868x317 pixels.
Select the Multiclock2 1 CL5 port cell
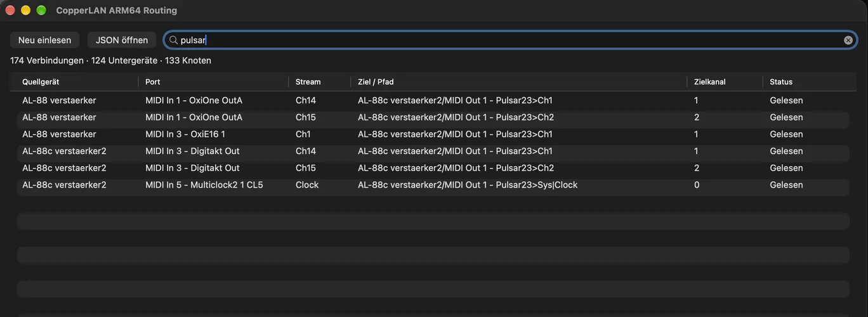(204, 185)
